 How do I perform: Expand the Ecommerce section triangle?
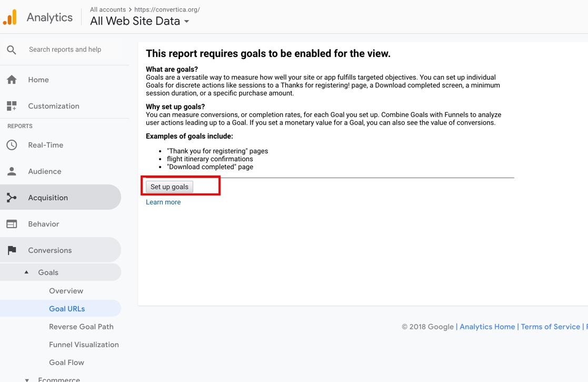click(x=27, y=379)
